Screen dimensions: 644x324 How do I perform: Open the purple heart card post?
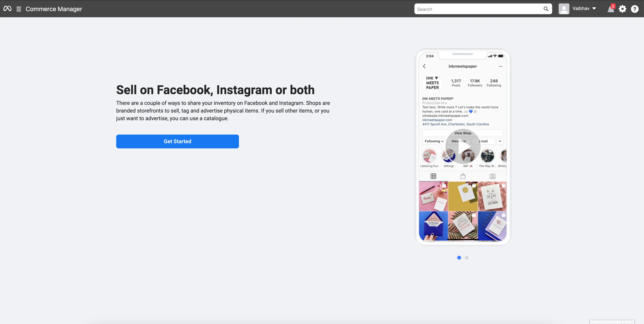tap(492, 226)
